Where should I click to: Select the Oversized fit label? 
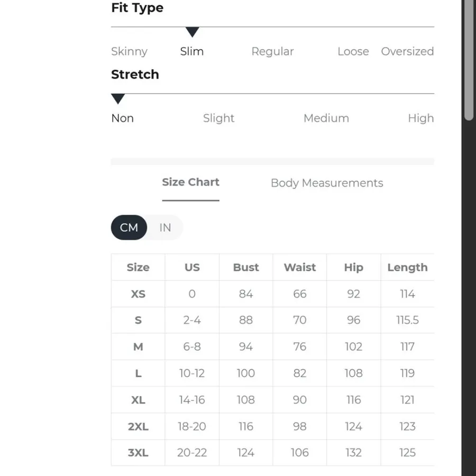tap(407, 52)
